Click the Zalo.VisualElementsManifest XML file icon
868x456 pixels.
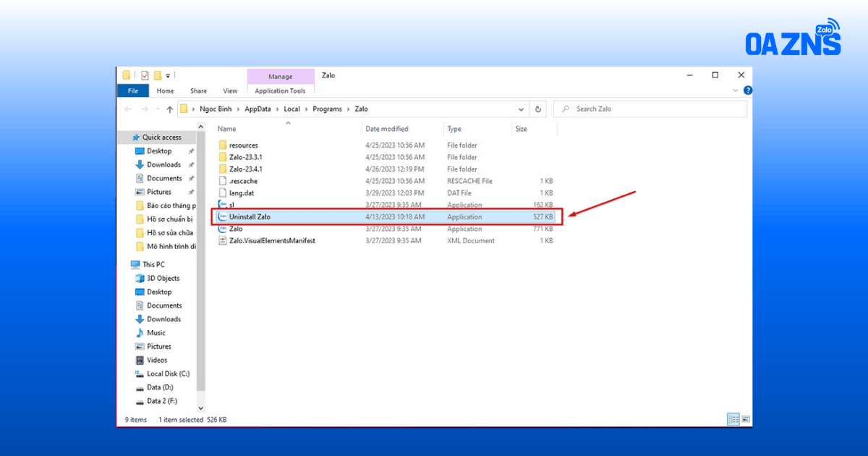(223, 241)
